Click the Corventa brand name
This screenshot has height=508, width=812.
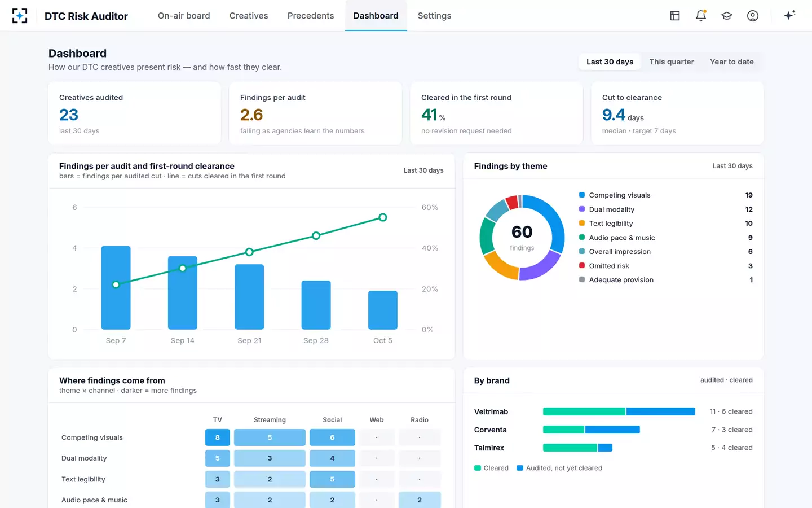(x=491, y=430)
